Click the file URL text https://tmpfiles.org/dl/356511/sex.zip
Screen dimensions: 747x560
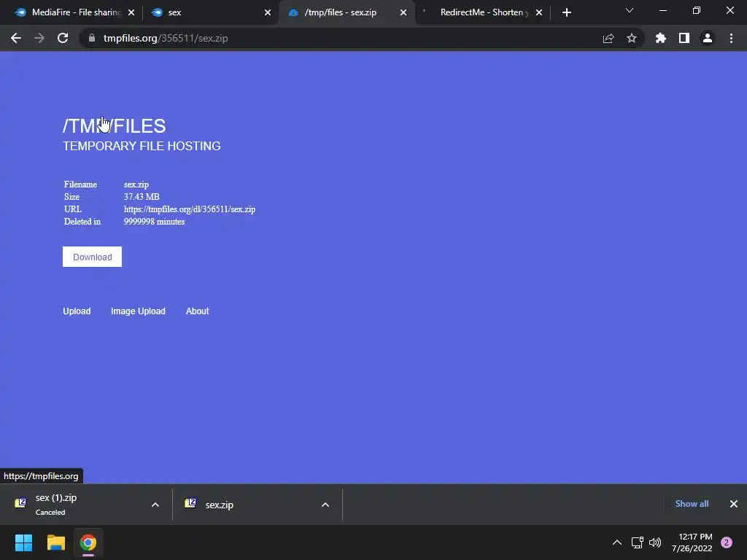coord(190,209)
